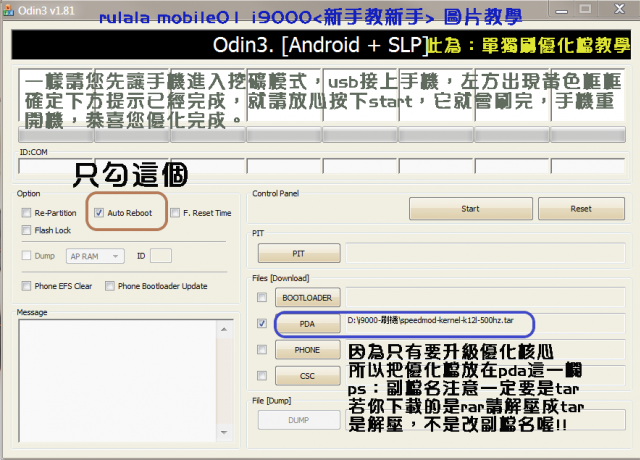The width and height of the screenshot is (640, 460).
Task: Click inside the Message log box
Action: point(118,381)
